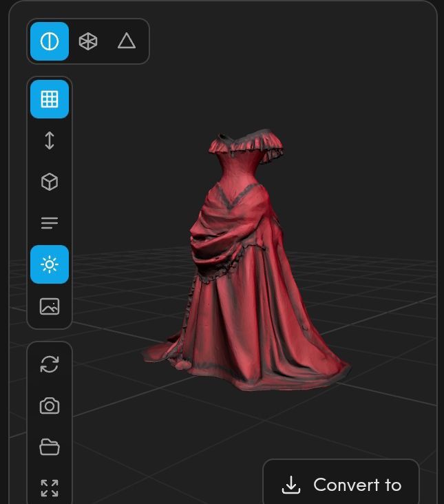Select the triangle view mode icon
444x504 pixels.
(127, 41)
